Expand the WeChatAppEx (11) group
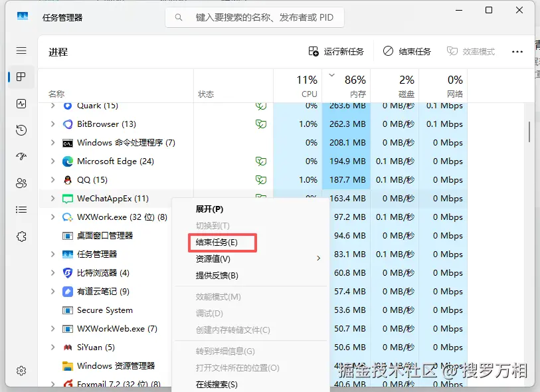The width and height of the screenshot is (540, 392). pyautogui.click(x=52, y=198)
